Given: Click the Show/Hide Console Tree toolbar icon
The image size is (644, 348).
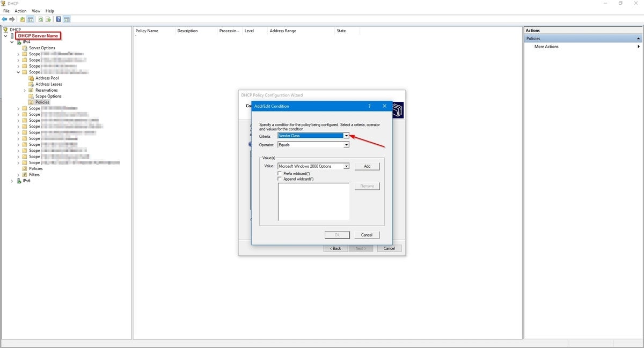Looking at the screenshot, I should [31, 19].
